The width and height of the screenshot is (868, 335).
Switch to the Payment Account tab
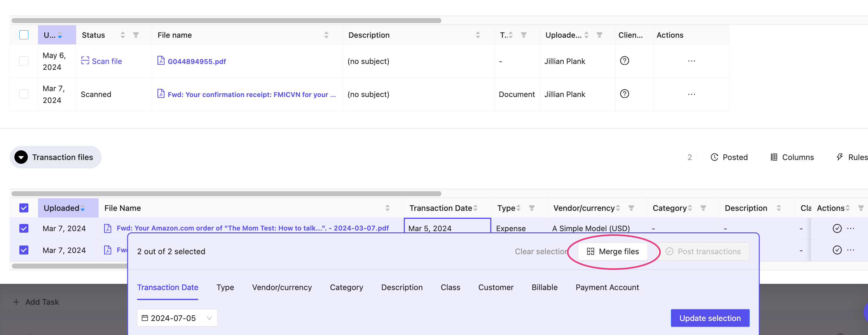(607, 287)
